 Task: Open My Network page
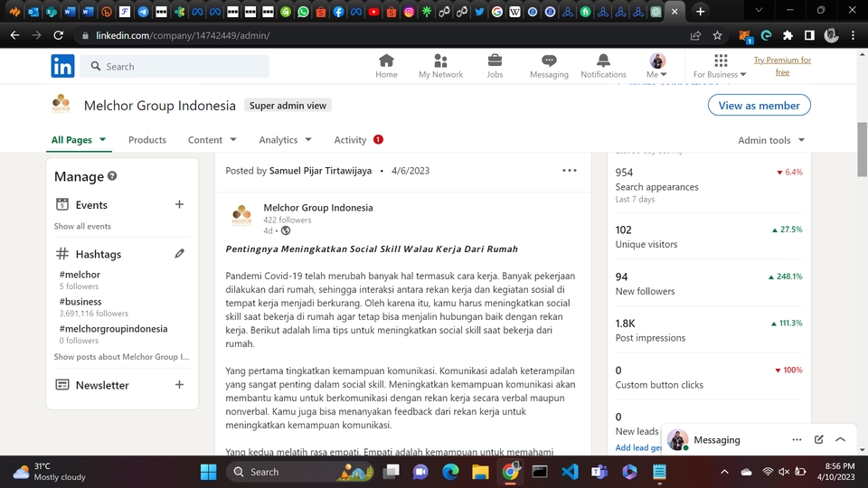tap(440, 66)
